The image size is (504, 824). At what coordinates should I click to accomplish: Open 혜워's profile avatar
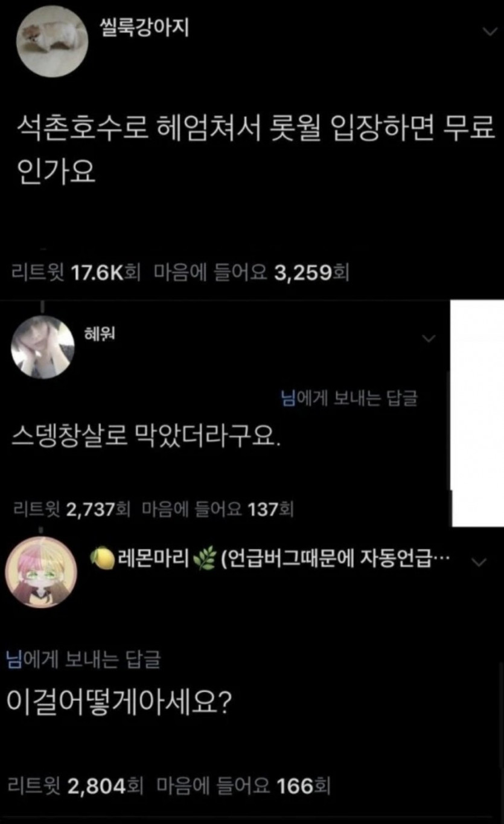click(x=43, y=347)
